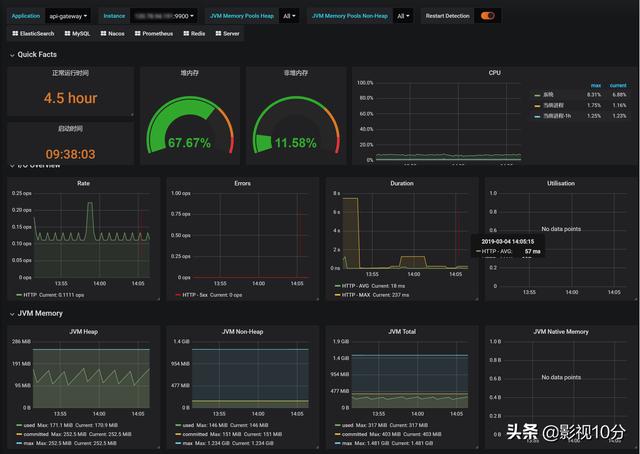Open JVM Memory Pools Heap All dropdown
640x454 pixels.
pos(289,16)
